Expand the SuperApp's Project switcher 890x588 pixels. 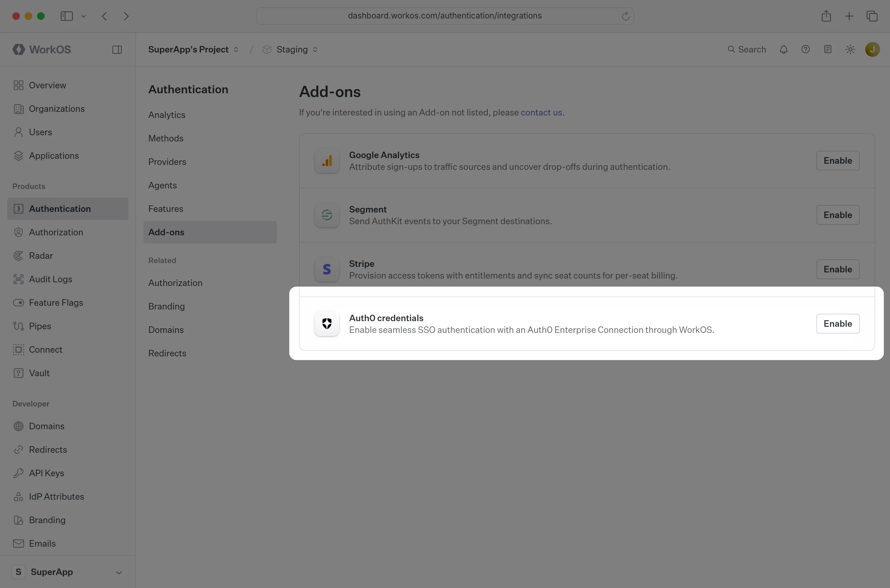coord(193,49)
